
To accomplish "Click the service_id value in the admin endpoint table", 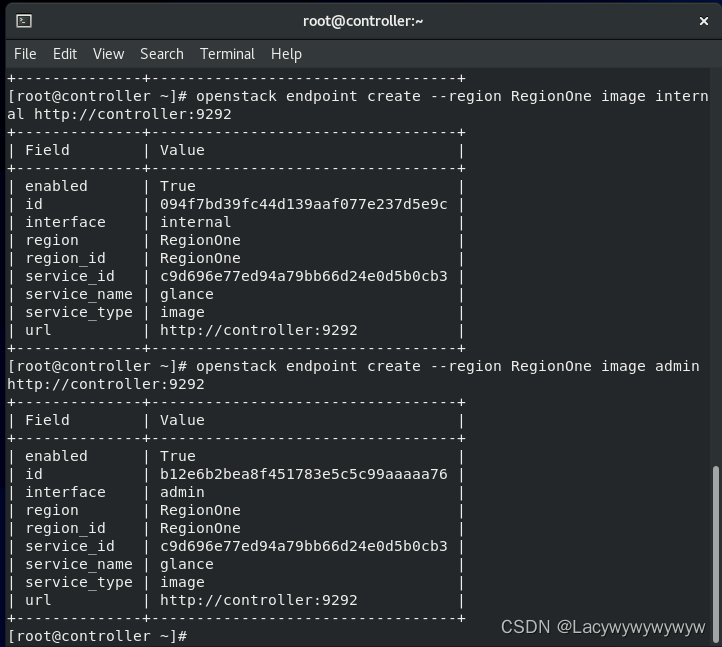I will click(x=303, y=546).
